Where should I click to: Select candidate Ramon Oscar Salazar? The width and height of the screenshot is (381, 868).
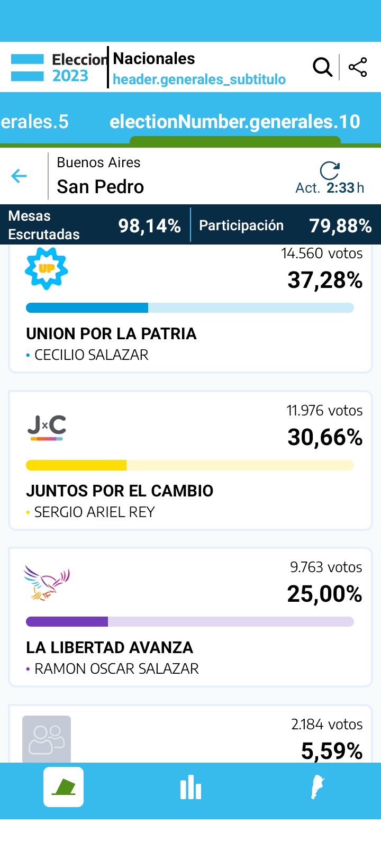(116, 669)
